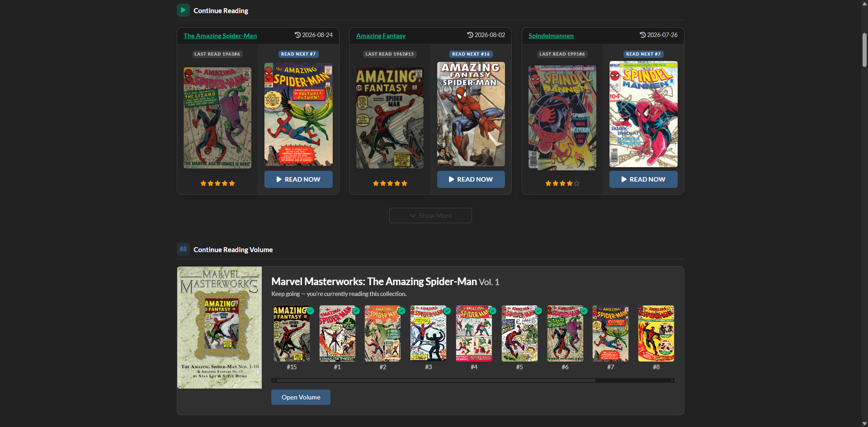Click the Marvel Masterworks volume cover
Image resolution: width=868 pixels, height=427 pixels.
tap(219, 328)
